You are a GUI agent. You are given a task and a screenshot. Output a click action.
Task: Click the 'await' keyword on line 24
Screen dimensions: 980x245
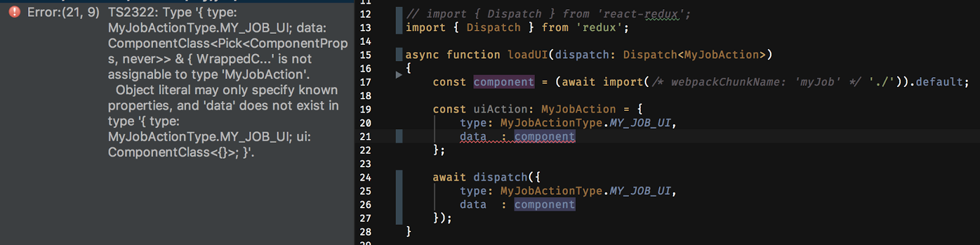(449, 177)
